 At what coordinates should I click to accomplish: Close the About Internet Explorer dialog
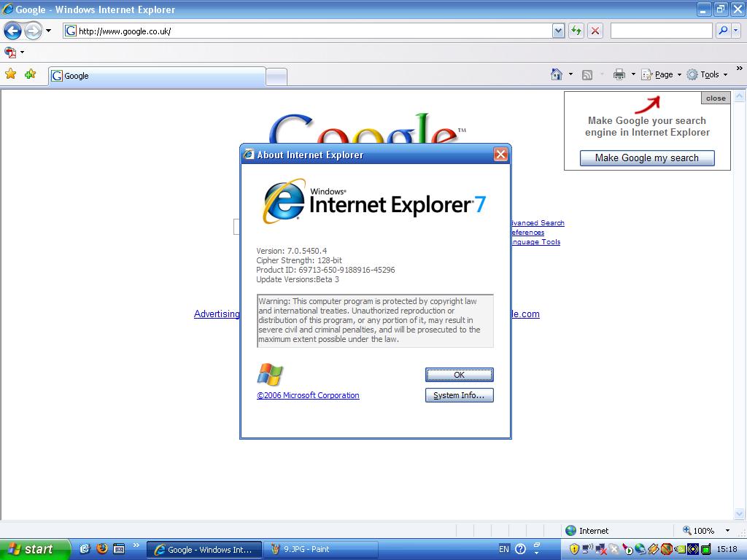coord(500,155)
